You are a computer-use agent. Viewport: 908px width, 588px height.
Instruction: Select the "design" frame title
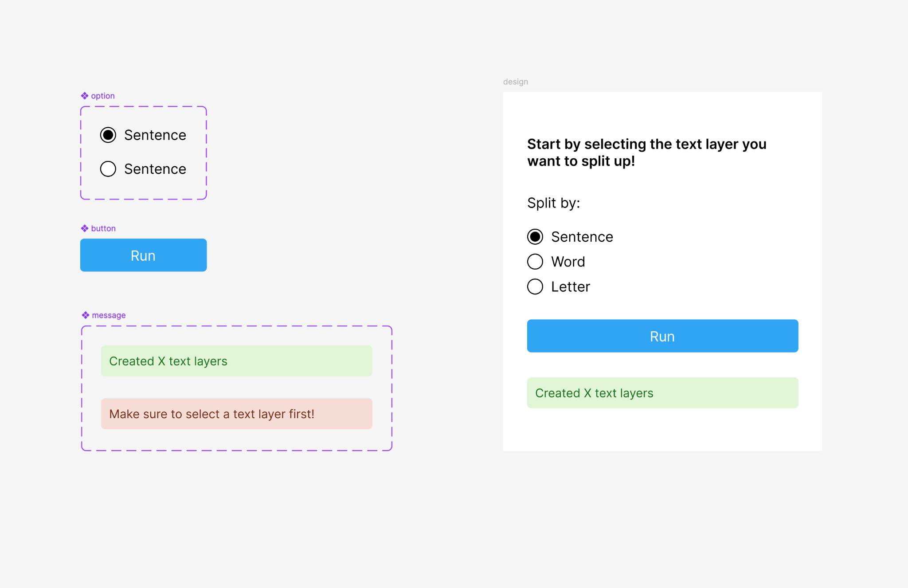click(515, 82)
